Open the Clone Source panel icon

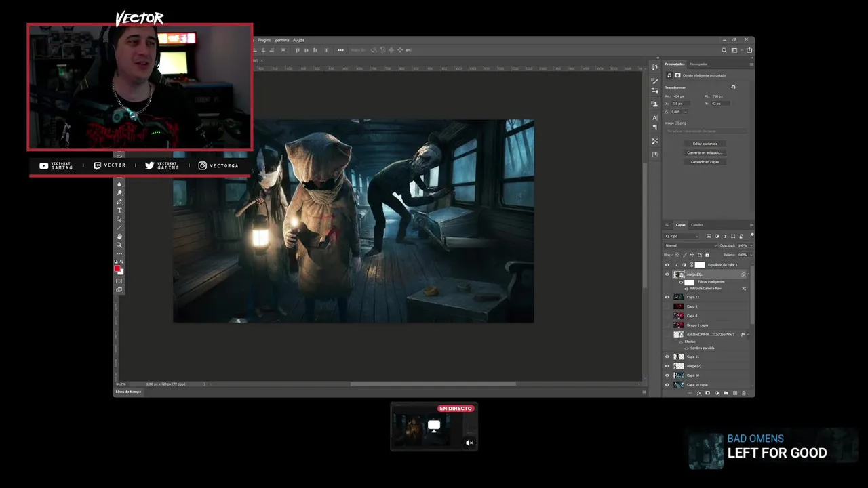click(x=654, y=104)
